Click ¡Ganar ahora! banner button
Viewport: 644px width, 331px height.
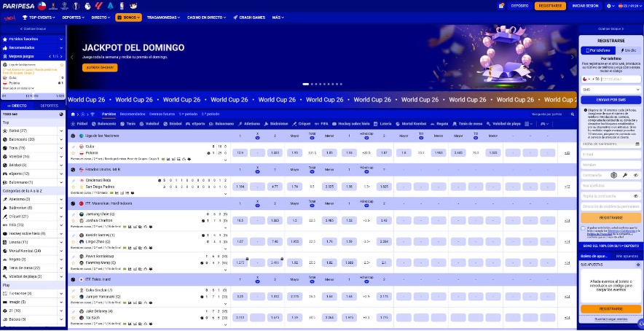100,68
